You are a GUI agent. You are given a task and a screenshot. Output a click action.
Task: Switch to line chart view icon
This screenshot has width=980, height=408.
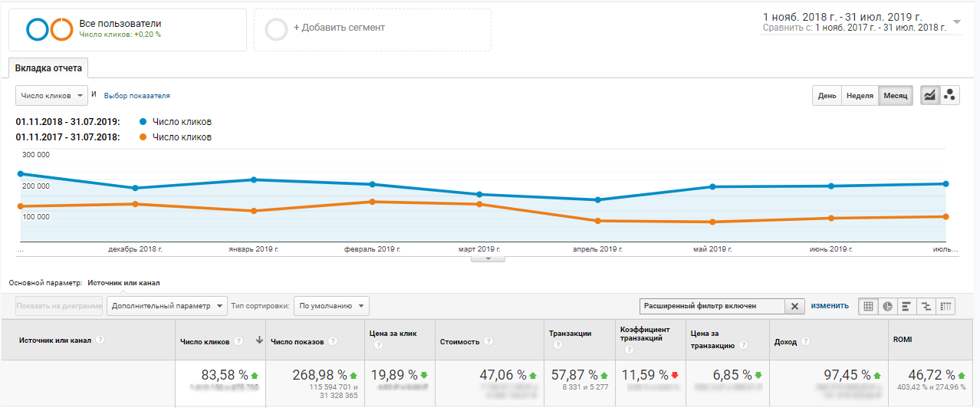pos(929,96)
